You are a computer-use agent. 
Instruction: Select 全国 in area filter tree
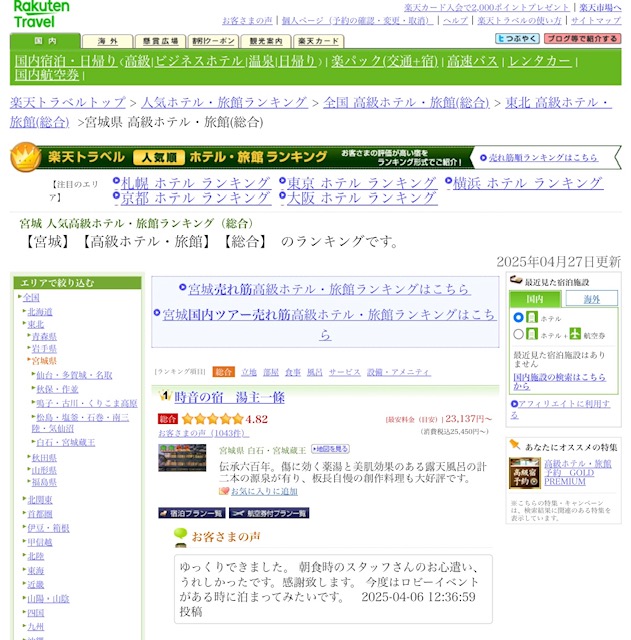click(31, 298)
